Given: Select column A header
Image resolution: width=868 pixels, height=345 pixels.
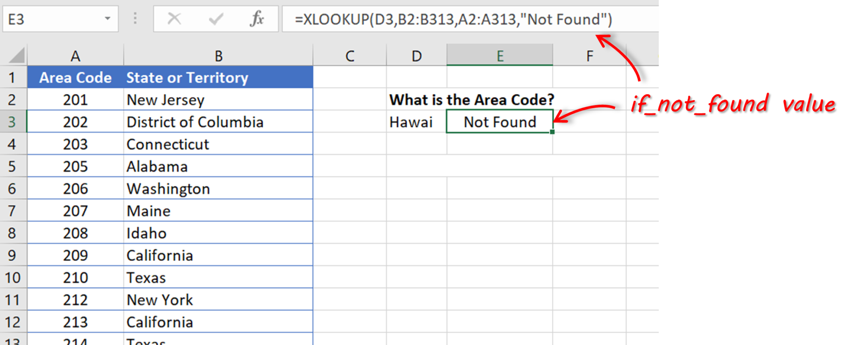Looking at the screenshot, I should coord(75,55).
